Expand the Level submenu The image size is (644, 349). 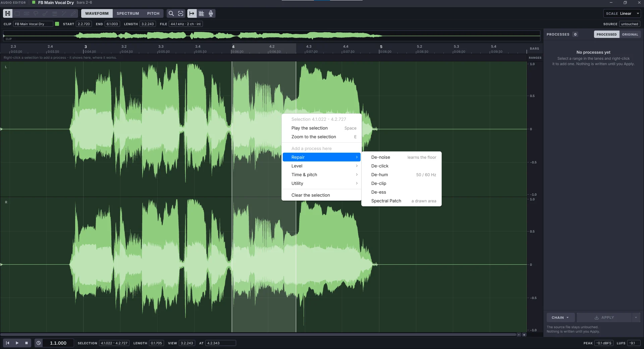[x=322, y=166]
